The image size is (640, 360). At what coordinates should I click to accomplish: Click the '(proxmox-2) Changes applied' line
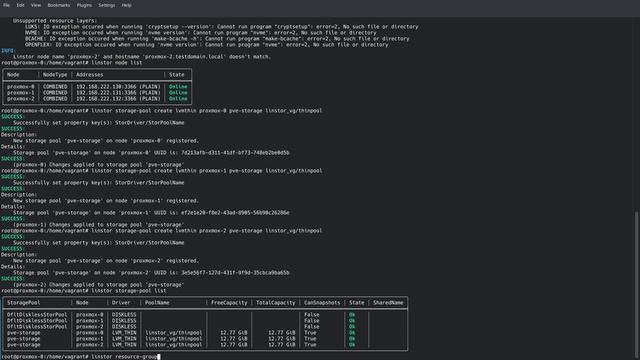(98, 284)
